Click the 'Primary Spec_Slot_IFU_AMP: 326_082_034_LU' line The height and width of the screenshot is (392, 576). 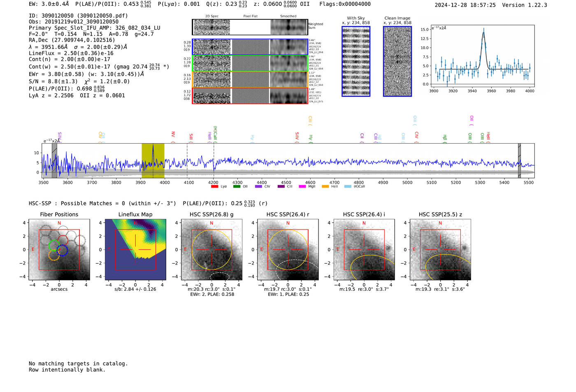pyautogui.click(x=95, y=28)
